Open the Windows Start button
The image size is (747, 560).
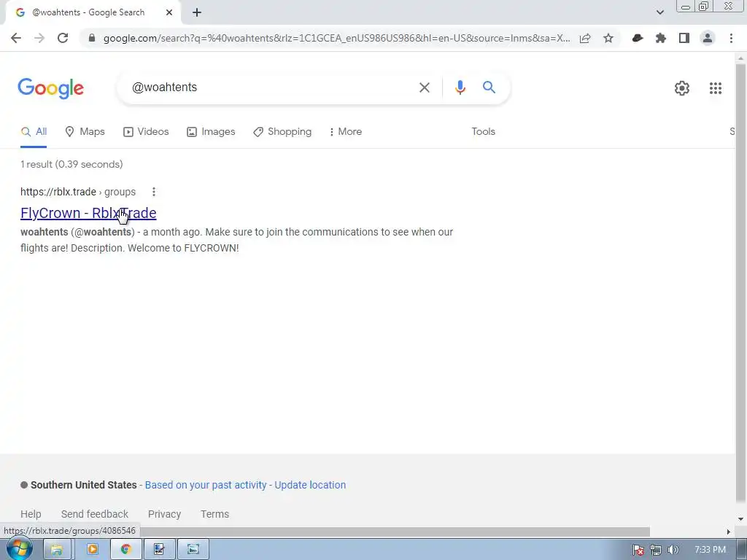point(19,549)
